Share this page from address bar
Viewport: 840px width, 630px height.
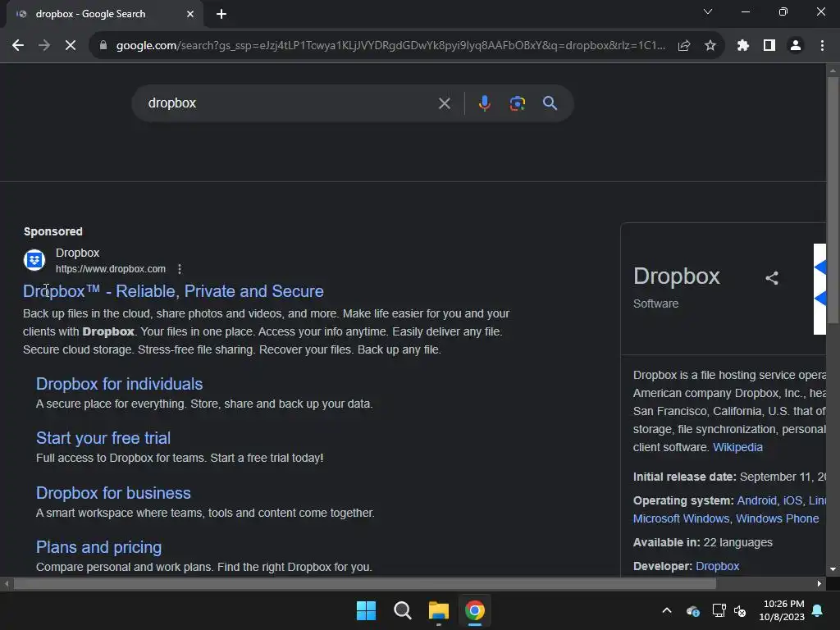pyautogui.click(x=684, y=46)
